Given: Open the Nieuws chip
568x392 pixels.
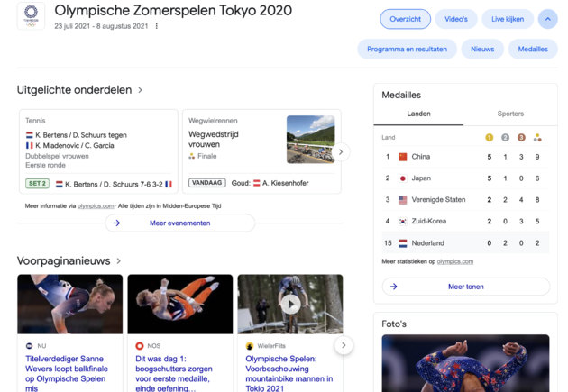Looking at the screenshot, I should click(x=482, y=49).
